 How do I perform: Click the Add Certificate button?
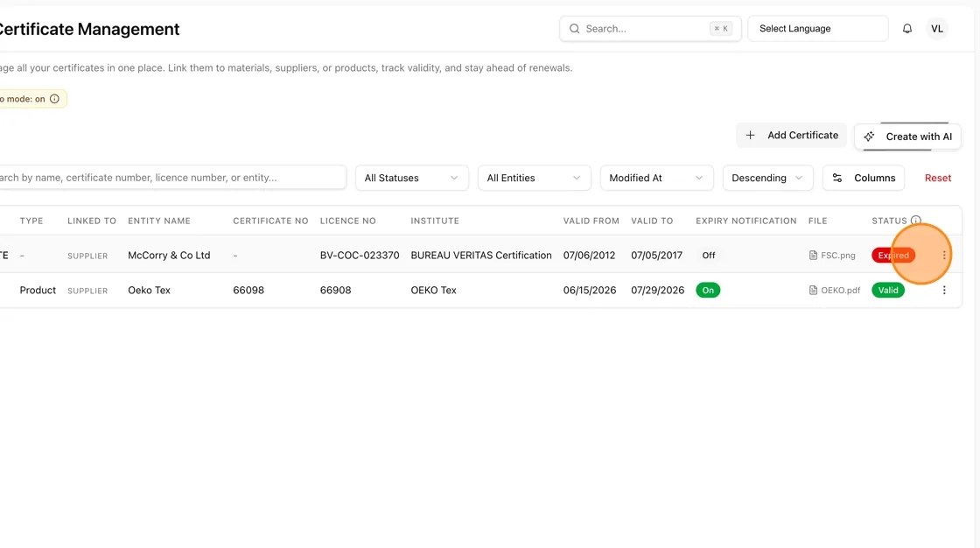pos(791,135)
